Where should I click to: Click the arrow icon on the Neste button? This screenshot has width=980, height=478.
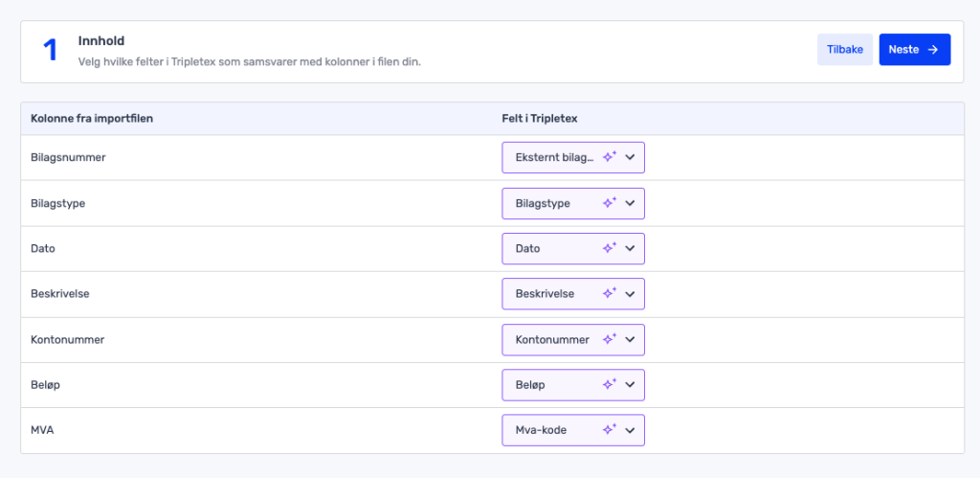click(x=932, y=50)
